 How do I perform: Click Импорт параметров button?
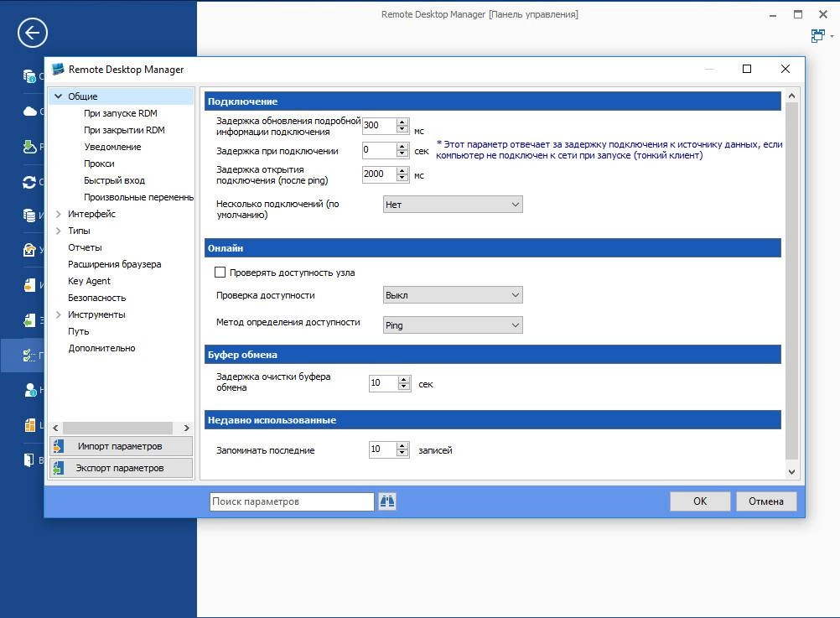pyautogui.click(x=121, y=446)
